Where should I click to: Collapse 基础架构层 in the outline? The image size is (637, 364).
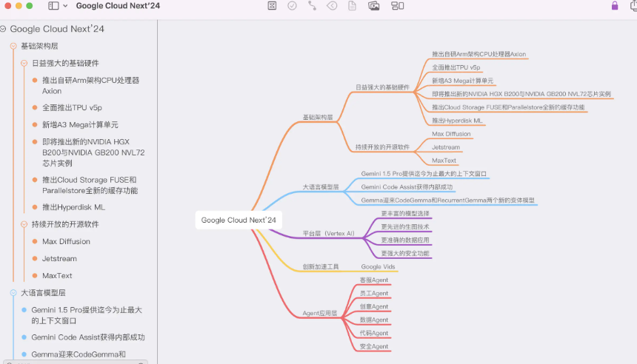pyautogui.click(x=13, y=47)
